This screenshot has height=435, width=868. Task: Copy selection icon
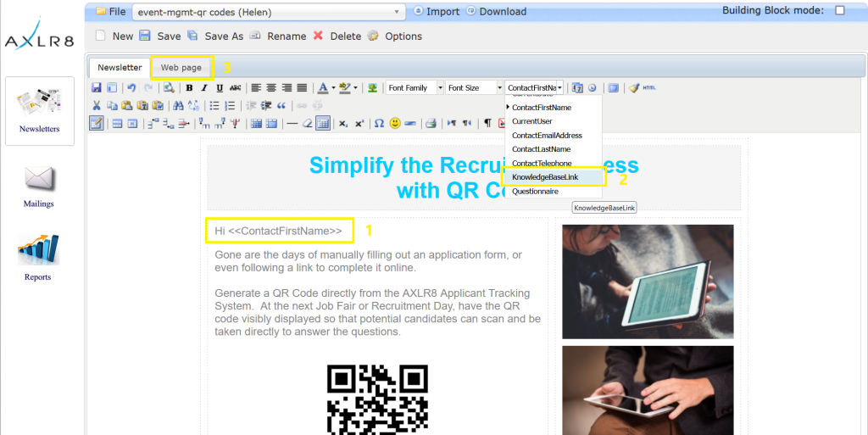112,105
